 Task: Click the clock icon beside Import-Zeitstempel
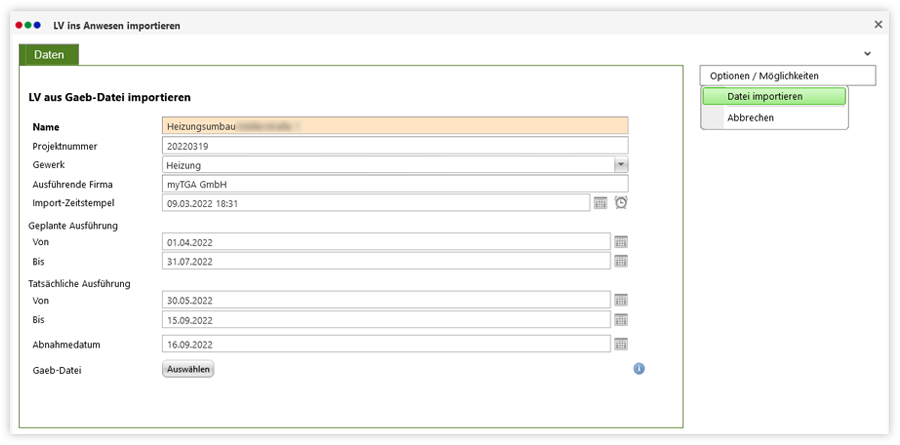pyautogui.click(x=621, y=203)
